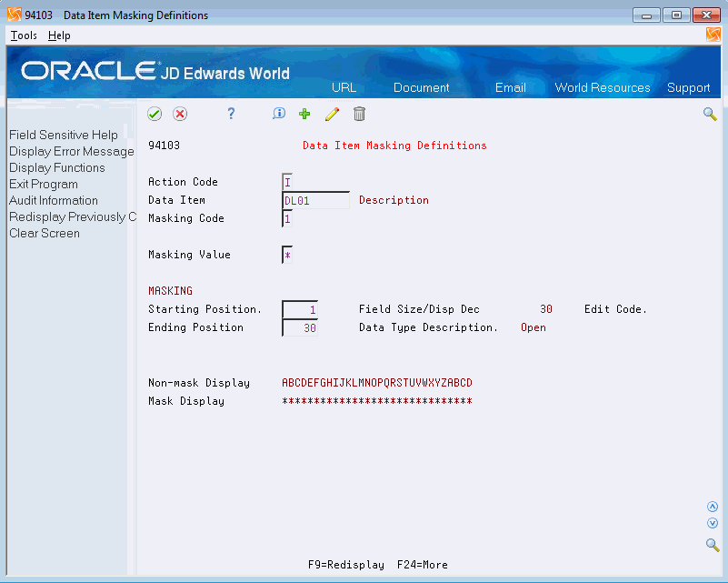The image size is (728, 583).
Task: Click the JD Edwards logo icon in menu bar
Action: click(x=713, y=35)
